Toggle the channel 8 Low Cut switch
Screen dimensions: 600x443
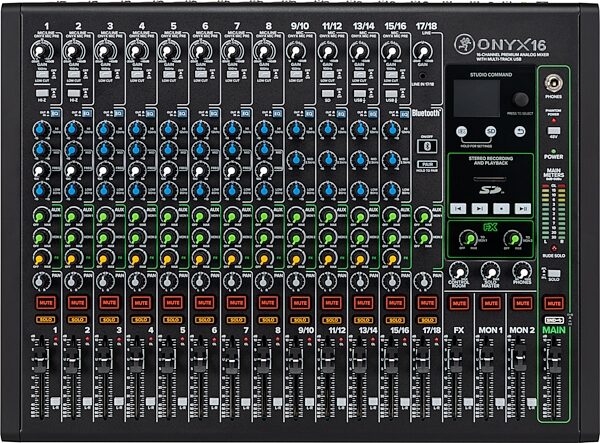point(264,74)
